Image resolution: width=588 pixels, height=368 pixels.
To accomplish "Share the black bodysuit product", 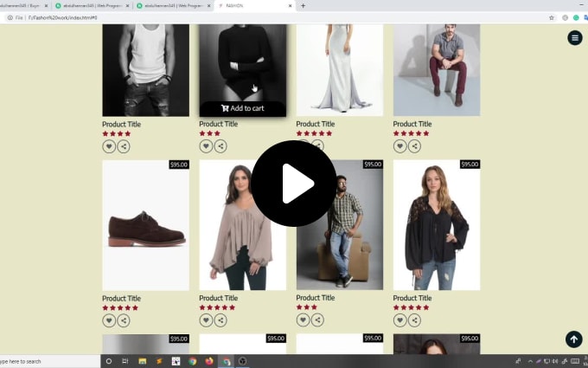I will [x=220, y=146].
